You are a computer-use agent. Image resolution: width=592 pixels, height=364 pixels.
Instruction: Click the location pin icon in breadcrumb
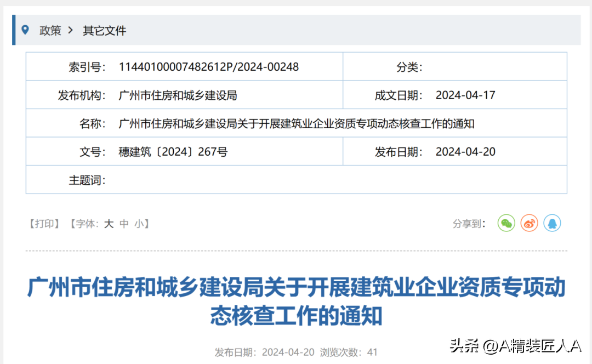[25, 30]
